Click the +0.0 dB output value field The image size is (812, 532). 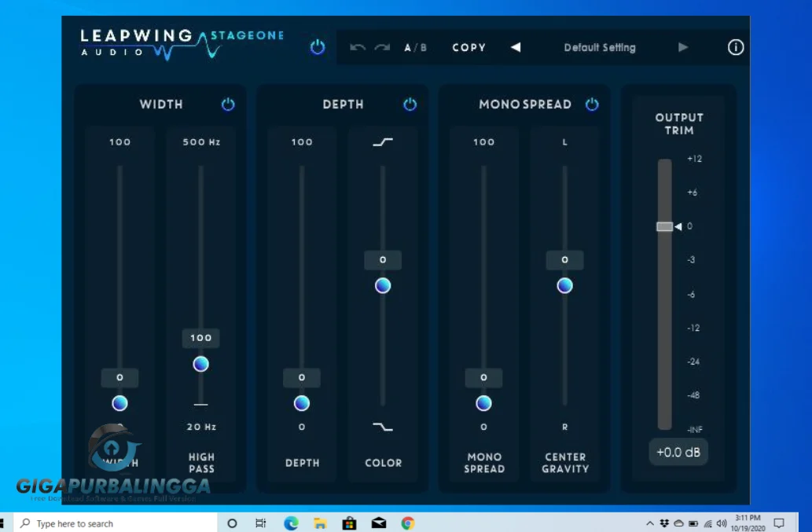678,453
